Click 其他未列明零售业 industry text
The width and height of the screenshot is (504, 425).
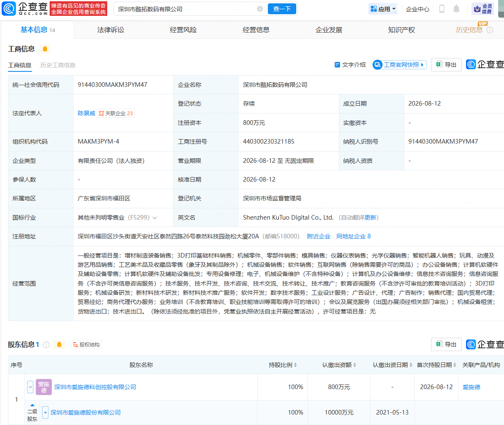click(x=101, y=218)
